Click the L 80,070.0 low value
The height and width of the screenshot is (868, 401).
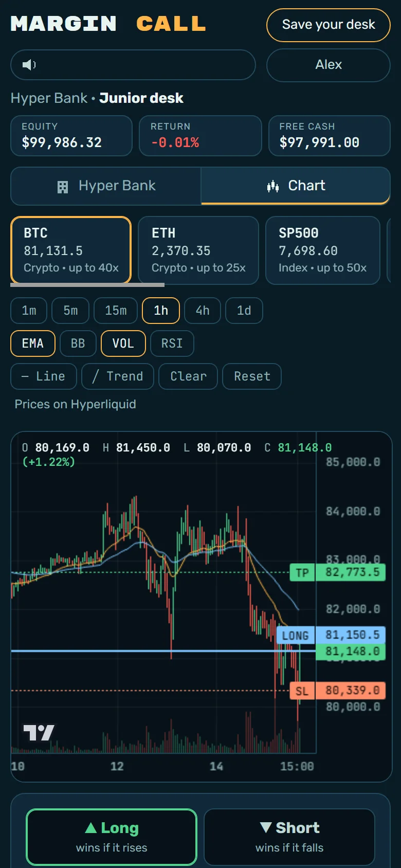pos(217,448)
